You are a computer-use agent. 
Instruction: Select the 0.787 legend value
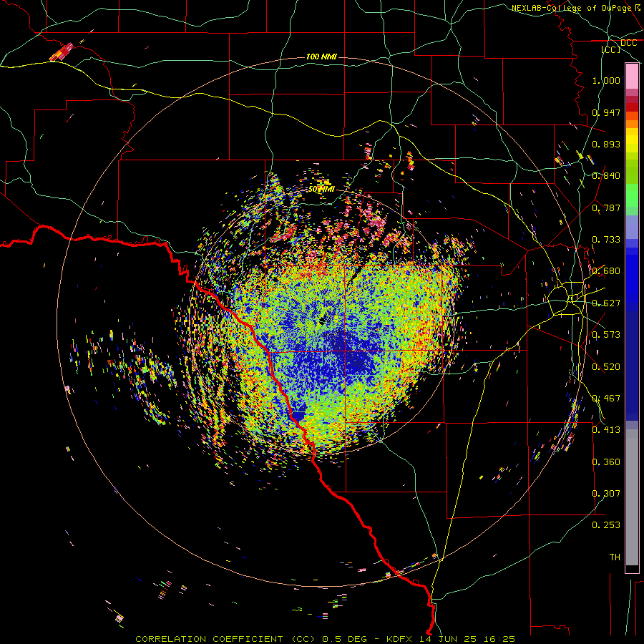click(606, 208)
